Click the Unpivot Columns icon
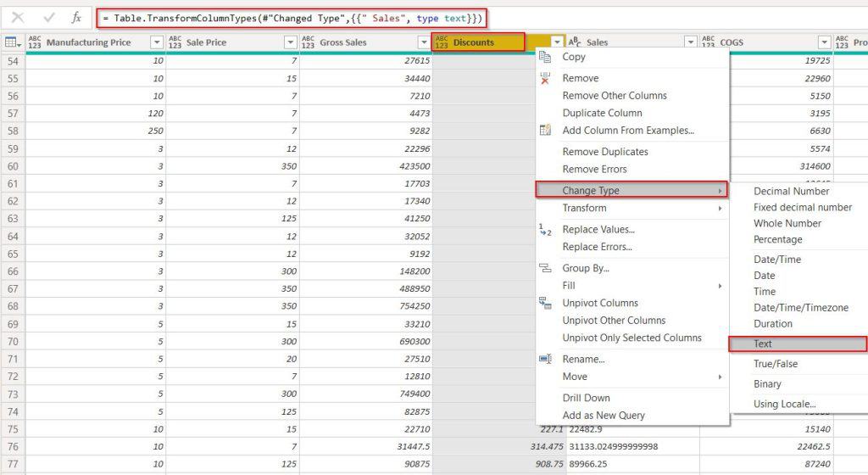 (x=545, y=303)
